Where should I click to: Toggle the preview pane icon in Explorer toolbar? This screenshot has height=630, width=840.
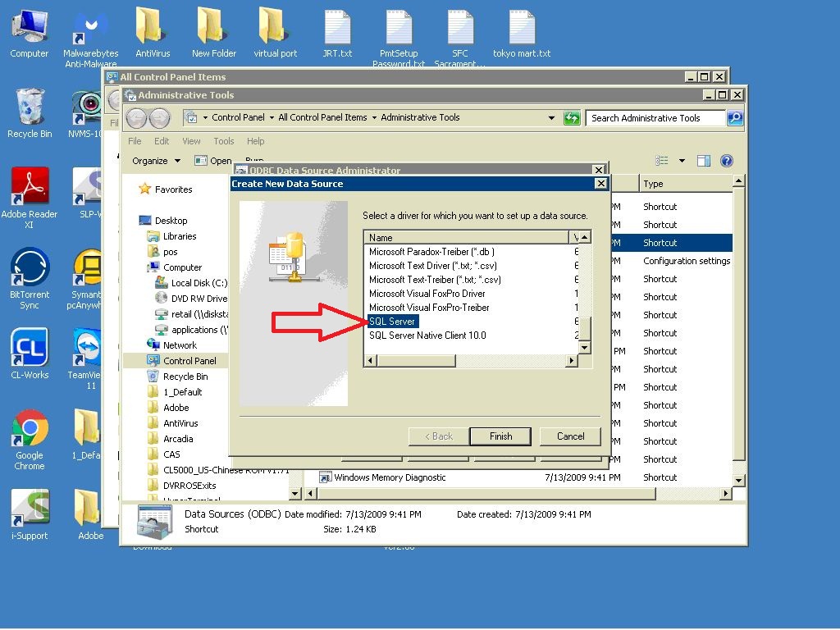click(703, 161)
